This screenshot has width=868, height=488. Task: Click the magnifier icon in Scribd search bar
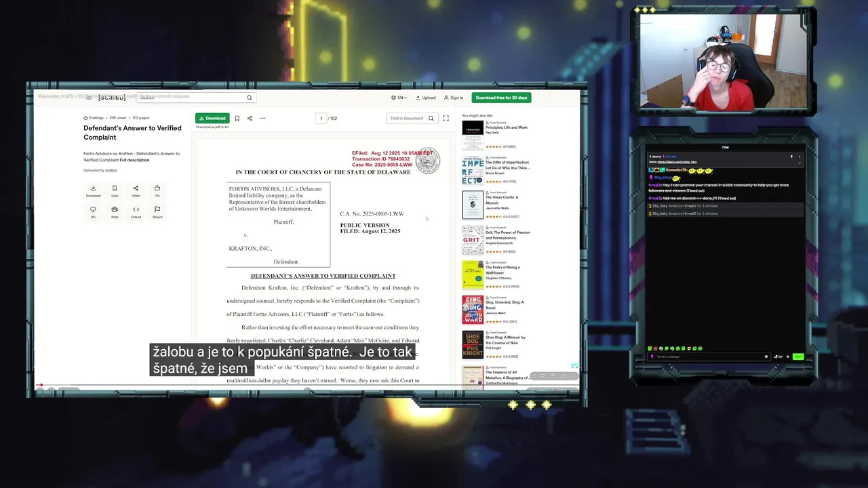[x=249, y=98]
